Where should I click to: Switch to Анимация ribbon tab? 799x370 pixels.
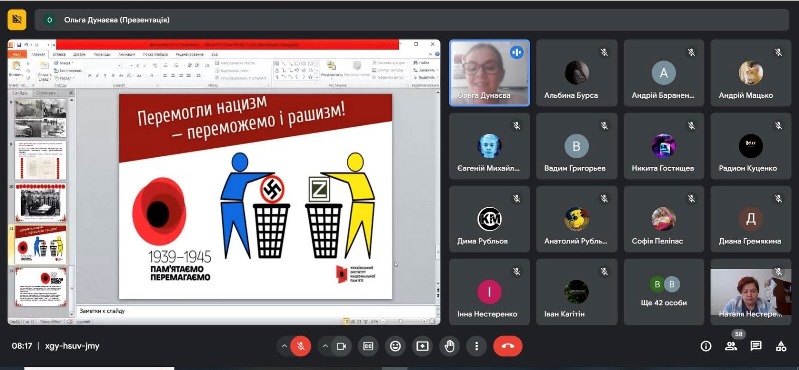click(127, 54)
